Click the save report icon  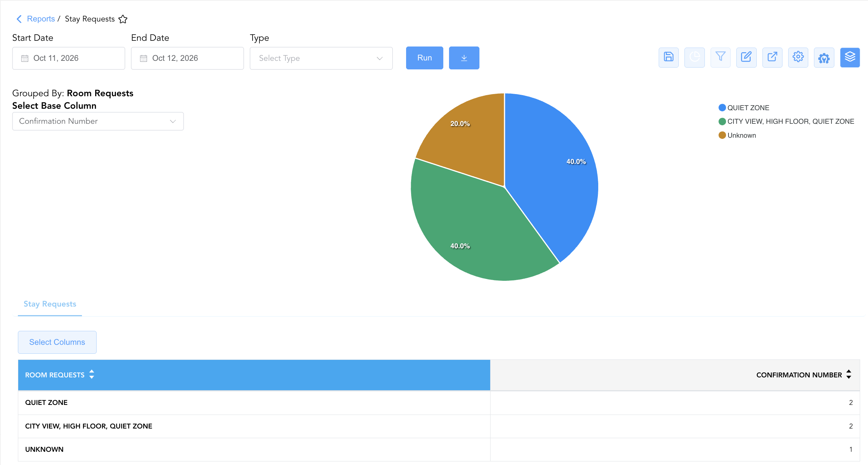pyautogui.click(x=668, y=57)
